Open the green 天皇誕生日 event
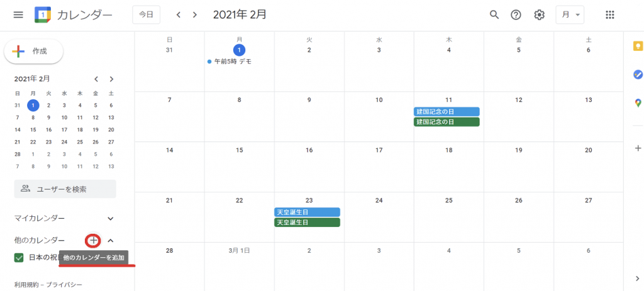This screenshot has width=644, height=291. tap(307, 222)
